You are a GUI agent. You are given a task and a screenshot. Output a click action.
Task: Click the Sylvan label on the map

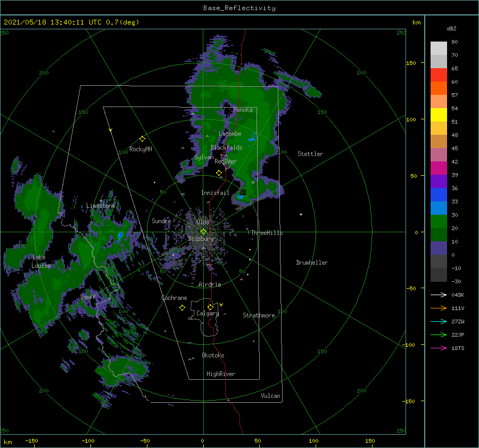tap(204, 158)
